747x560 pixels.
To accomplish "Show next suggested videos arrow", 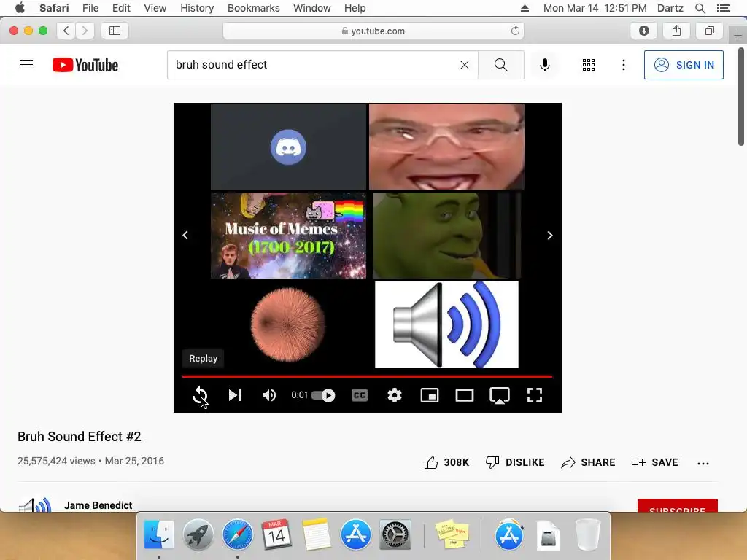I will click(x=550, y=236).
